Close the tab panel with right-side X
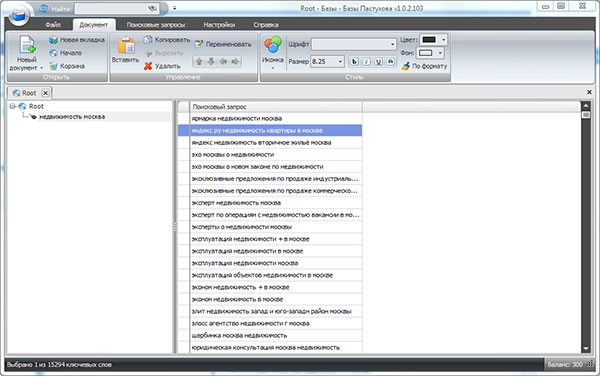 click(x=589, y=92)
